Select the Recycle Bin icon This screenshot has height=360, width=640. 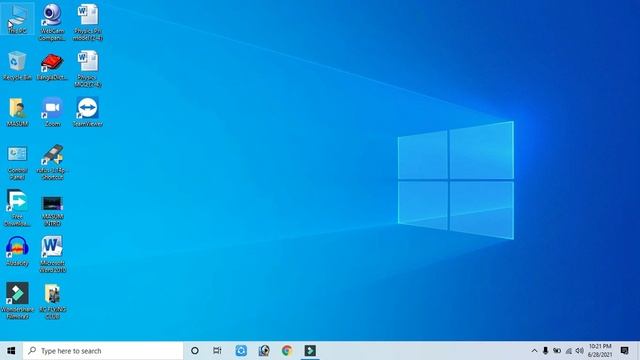(17, 65)
